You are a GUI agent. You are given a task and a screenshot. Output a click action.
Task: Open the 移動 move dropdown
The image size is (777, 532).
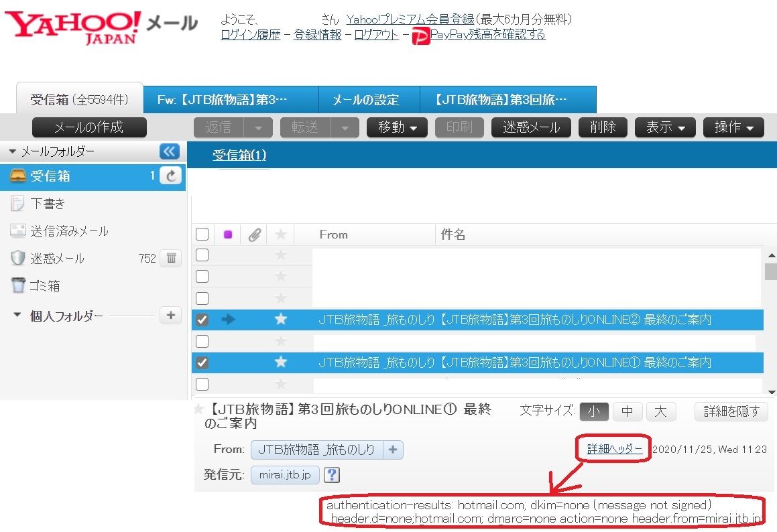(x=397, y=127)
